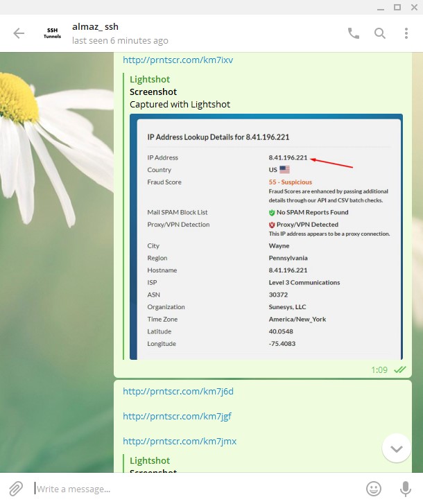Open the SSH Tunnels profile avatar
Image resolution: width=423 pixels, height=504 pixels.
(52, 33)
